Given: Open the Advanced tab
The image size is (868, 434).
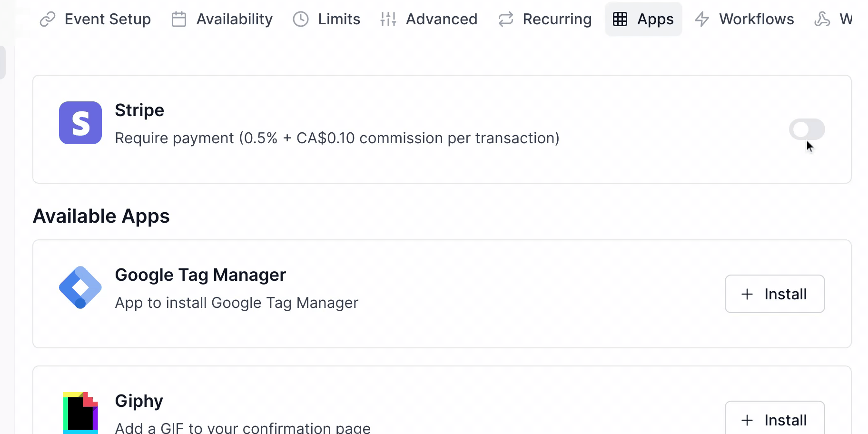Looking at the screenshot, I should pos(441,19).
